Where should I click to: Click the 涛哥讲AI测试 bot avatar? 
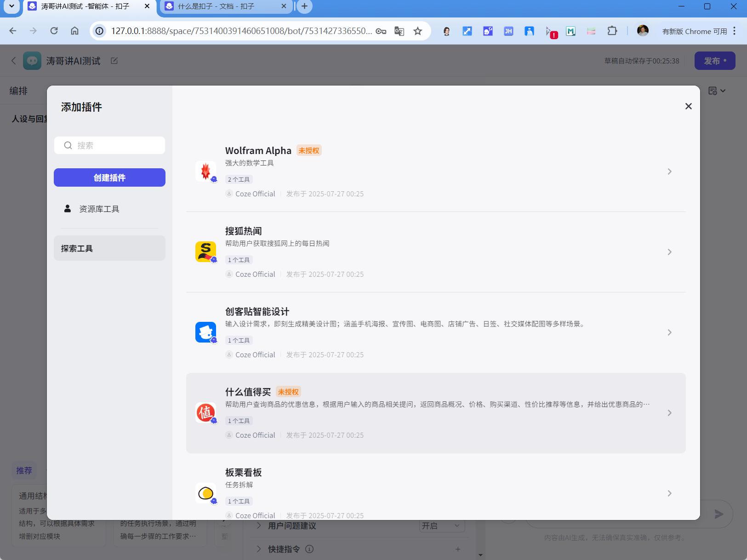(x=32, y=61)
